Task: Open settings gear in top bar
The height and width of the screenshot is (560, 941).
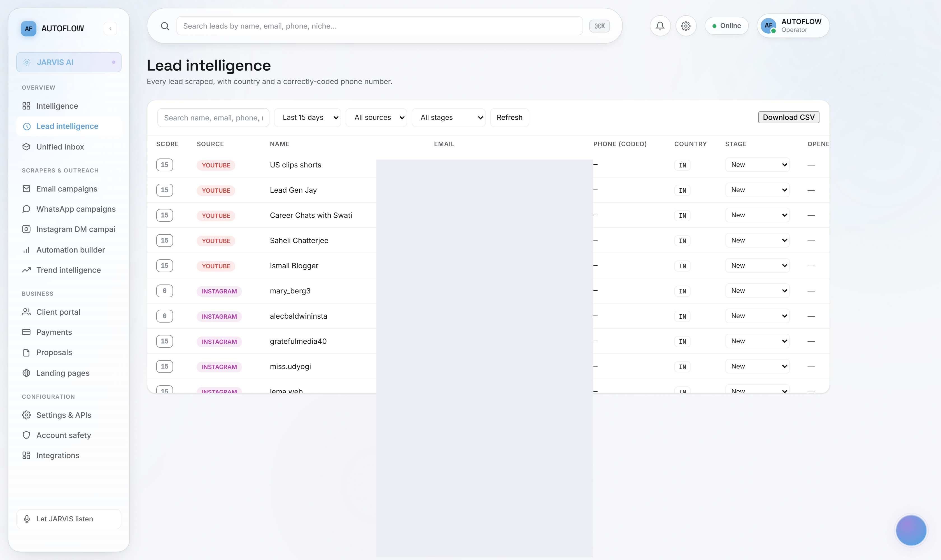Action: tap(686, 26)
